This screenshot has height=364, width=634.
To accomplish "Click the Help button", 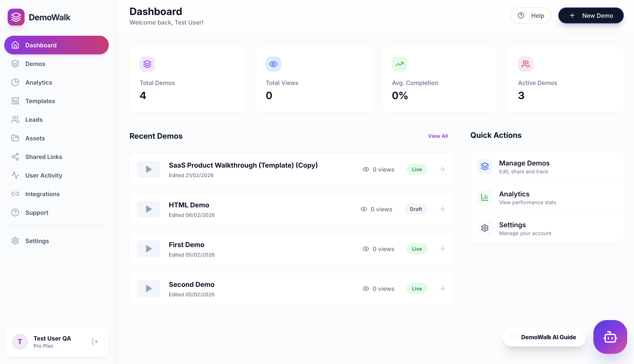I will pos(531,15).
